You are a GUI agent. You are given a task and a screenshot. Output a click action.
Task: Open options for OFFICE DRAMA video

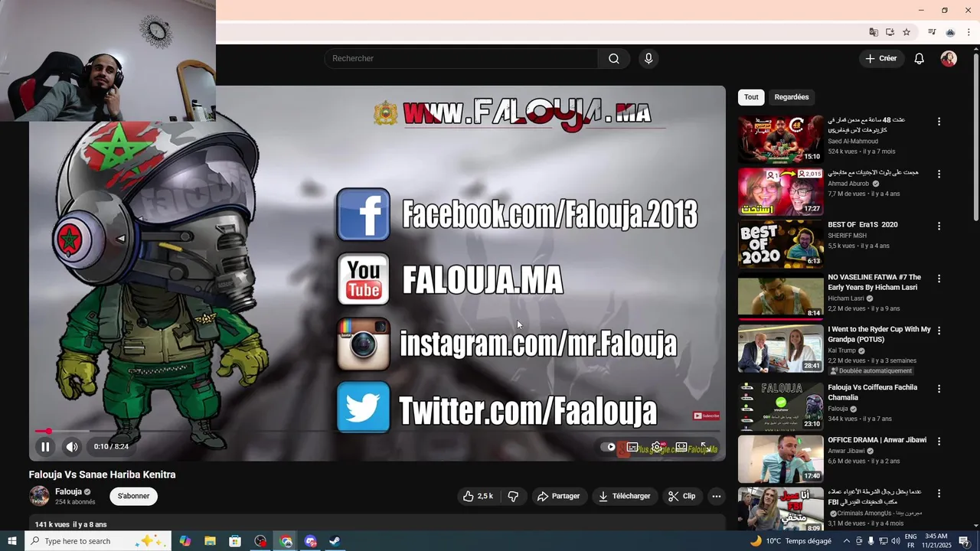(939, 442)
